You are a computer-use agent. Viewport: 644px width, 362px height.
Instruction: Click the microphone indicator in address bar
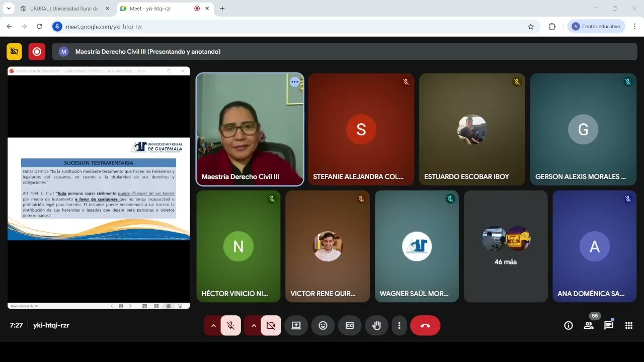pyautogui.click(x=57, y=27)
